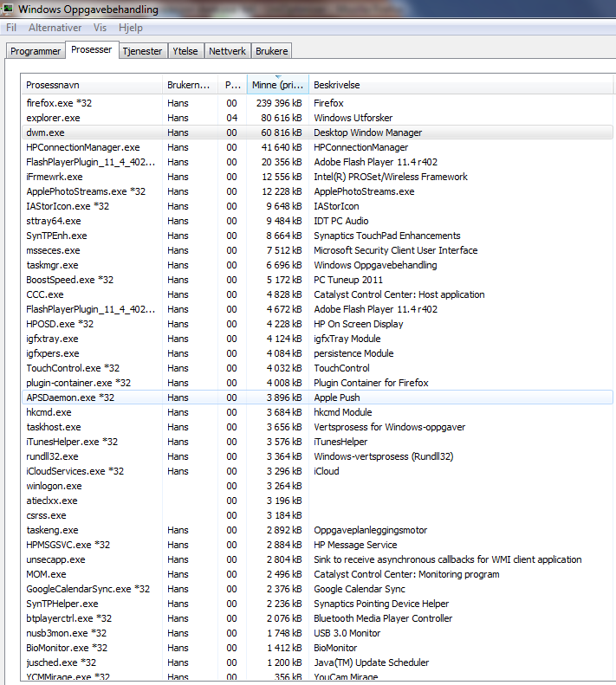Select MOM.exe process
Viewport: 616px width, 685px height.
(317, 574)
